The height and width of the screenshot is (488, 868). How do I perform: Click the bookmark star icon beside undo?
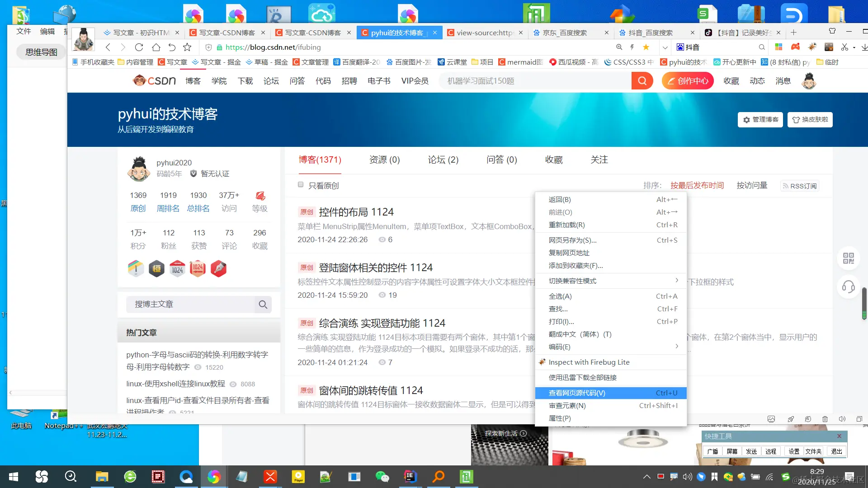(x=187, y=47)
